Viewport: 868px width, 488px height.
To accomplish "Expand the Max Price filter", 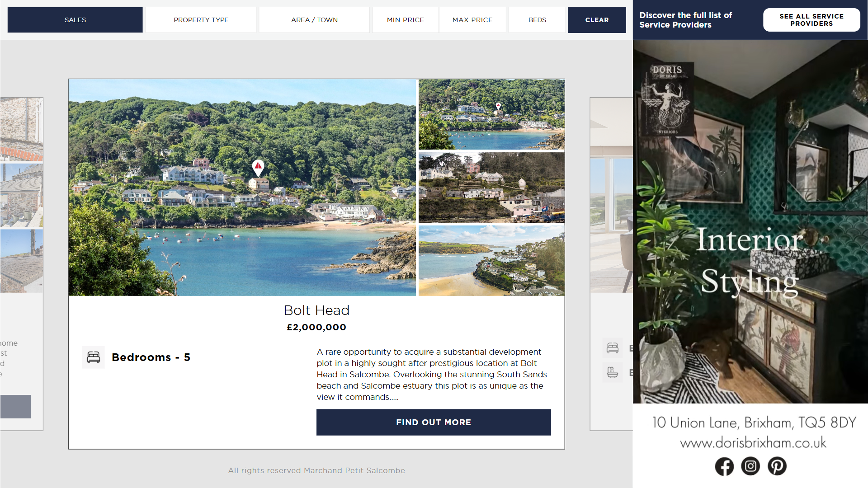I will (472, 20).
